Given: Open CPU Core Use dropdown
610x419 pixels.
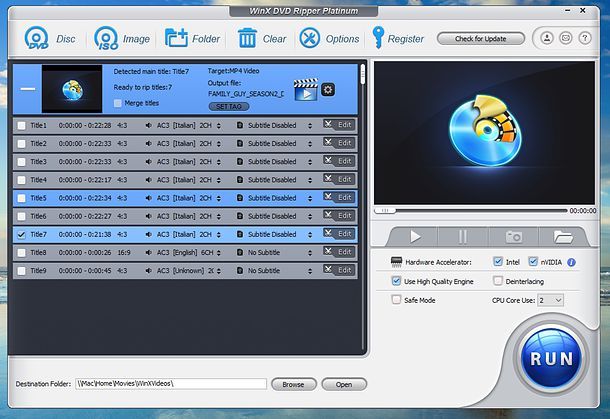Looking at the screenshot, I should click(x=550, y=300).
